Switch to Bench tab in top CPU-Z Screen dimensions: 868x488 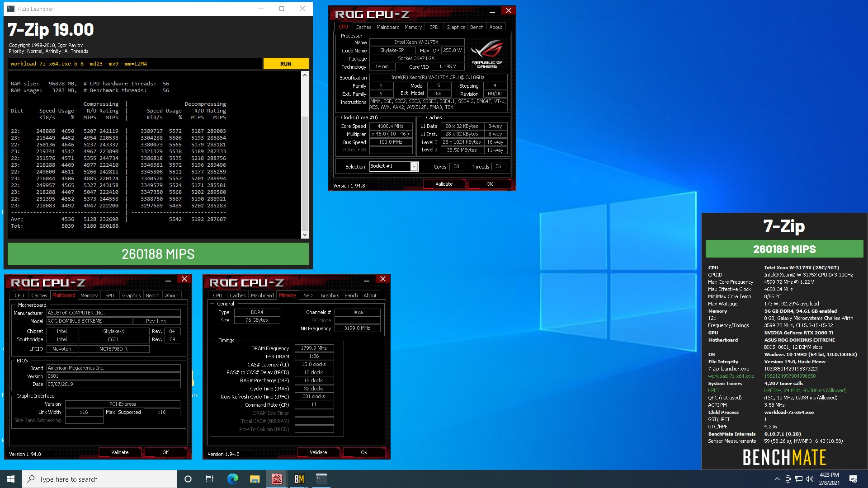pos(476,27)
